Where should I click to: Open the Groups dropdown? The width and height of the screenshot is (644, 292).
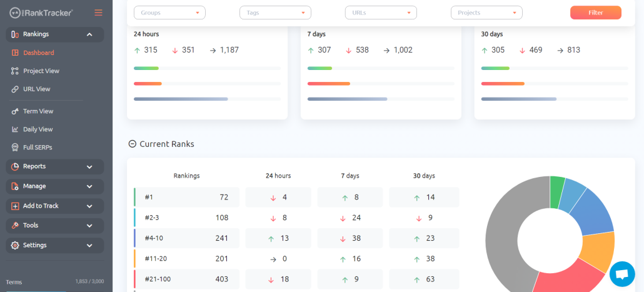click(x=169, y=13)
